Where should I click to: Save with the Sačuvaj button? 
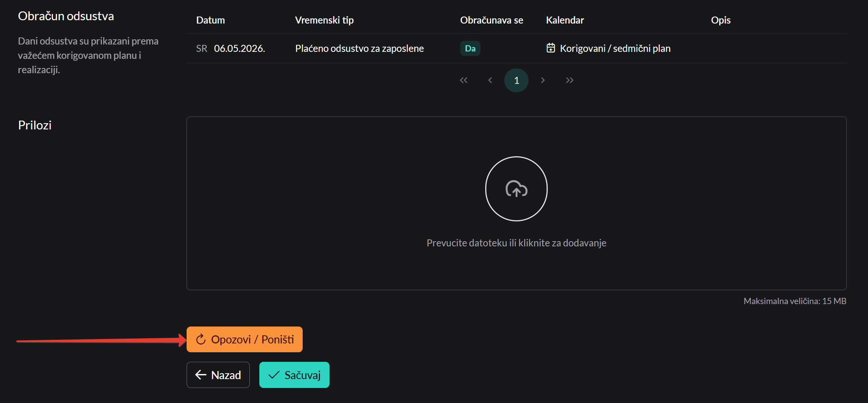294,375
